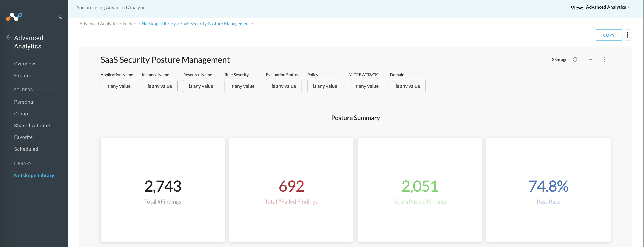The width and height of the screenshot is (644, 247).
Task: Click the Rule Severity filter label
Action: tap(236, 75)
